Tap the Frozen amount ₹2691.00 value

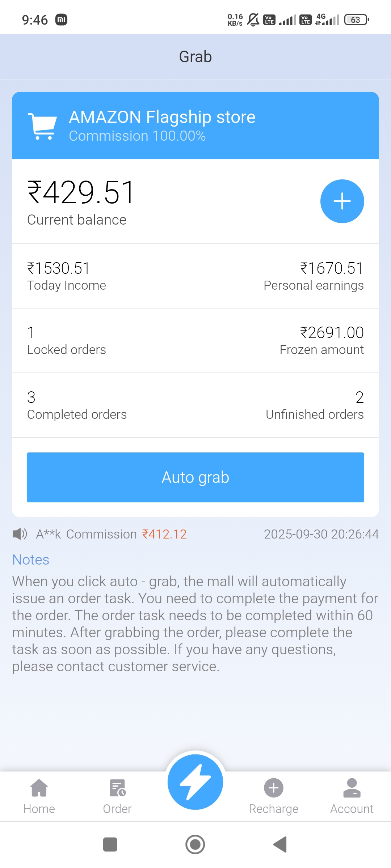coord(332,333)
